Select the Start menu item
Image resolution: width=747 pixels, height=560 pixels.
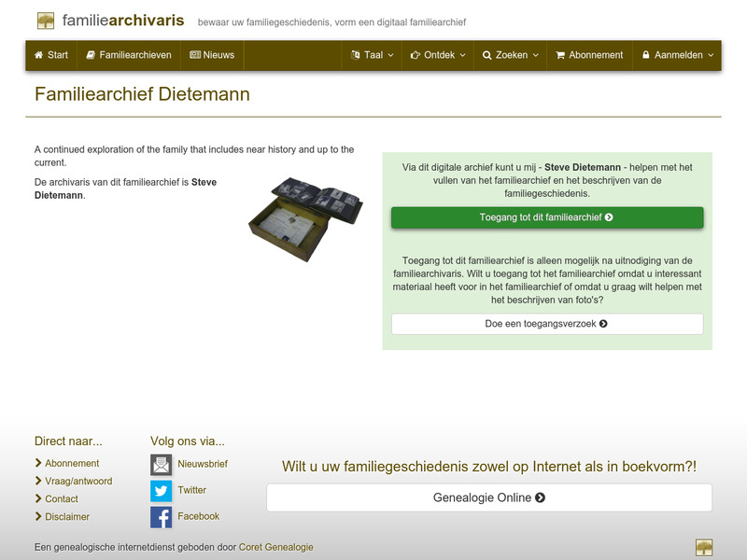51,55
